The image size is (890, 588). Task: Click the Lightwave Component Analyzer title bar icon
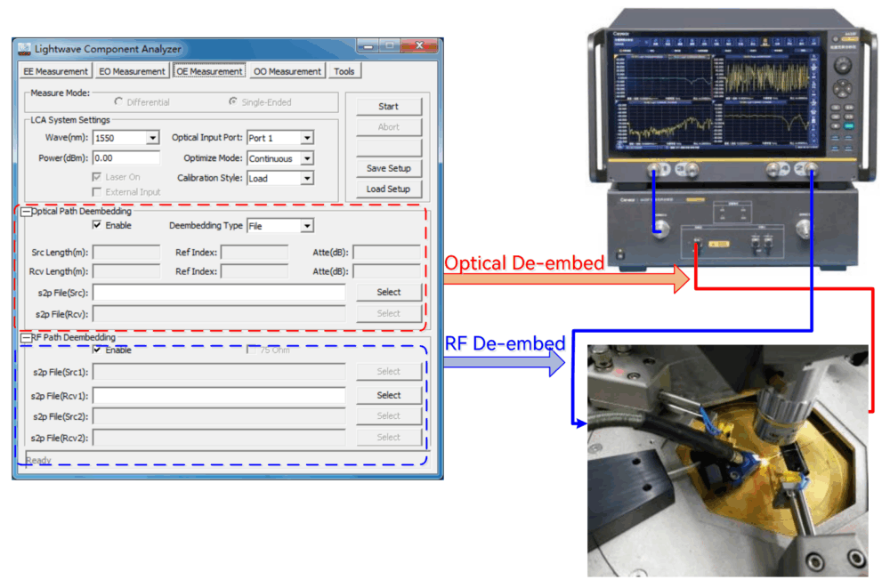coord(24,48)
